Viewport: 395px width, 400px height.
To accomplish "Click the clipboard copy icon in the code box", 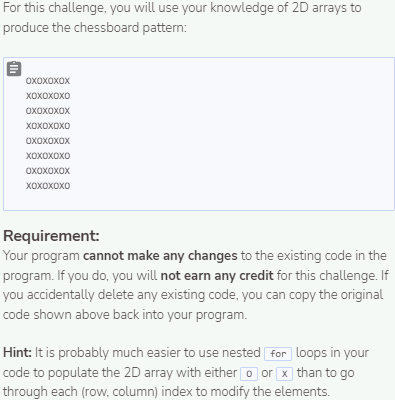I will (14, 69).
